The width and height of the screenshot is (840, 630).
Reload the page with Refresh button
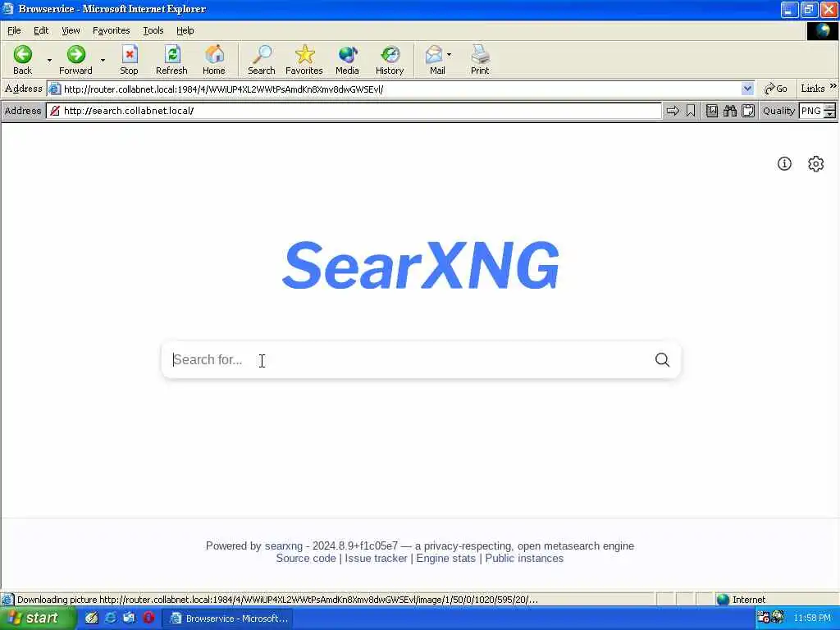click(x=171, y=59)
